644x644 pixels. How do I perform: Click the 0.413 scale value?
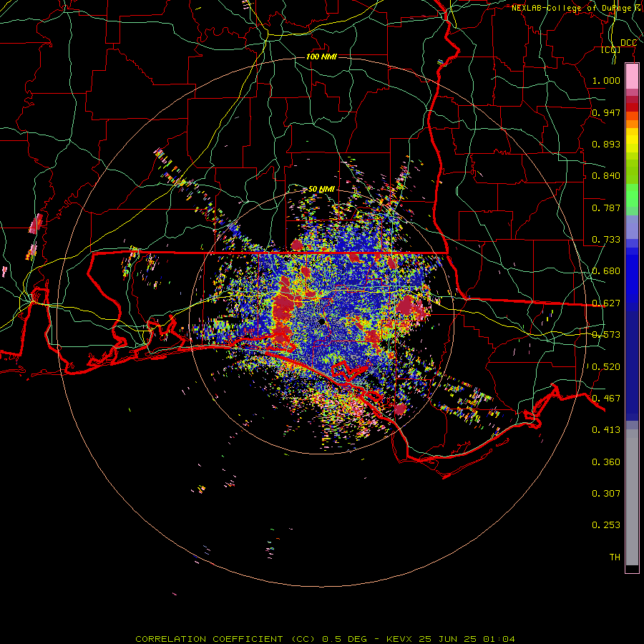(x=606, y=430)
